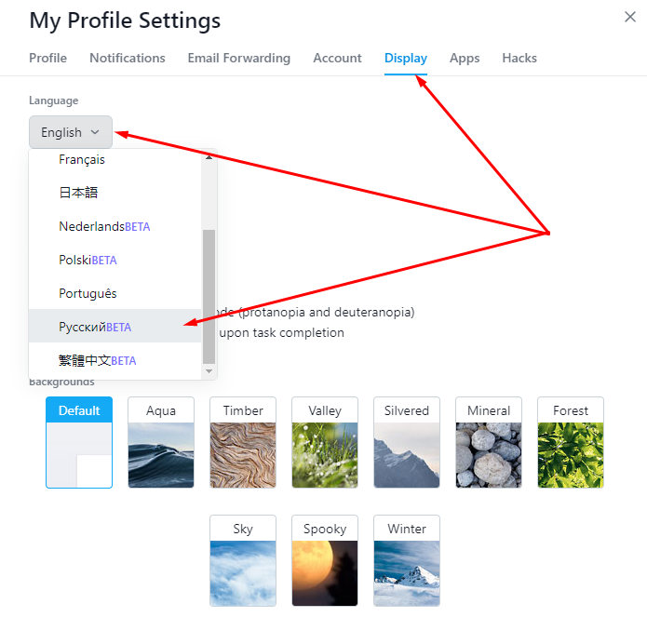The image size is (647, 644).
Task: Select the Aqua wave background thumbnail
Action: [161, 442]
